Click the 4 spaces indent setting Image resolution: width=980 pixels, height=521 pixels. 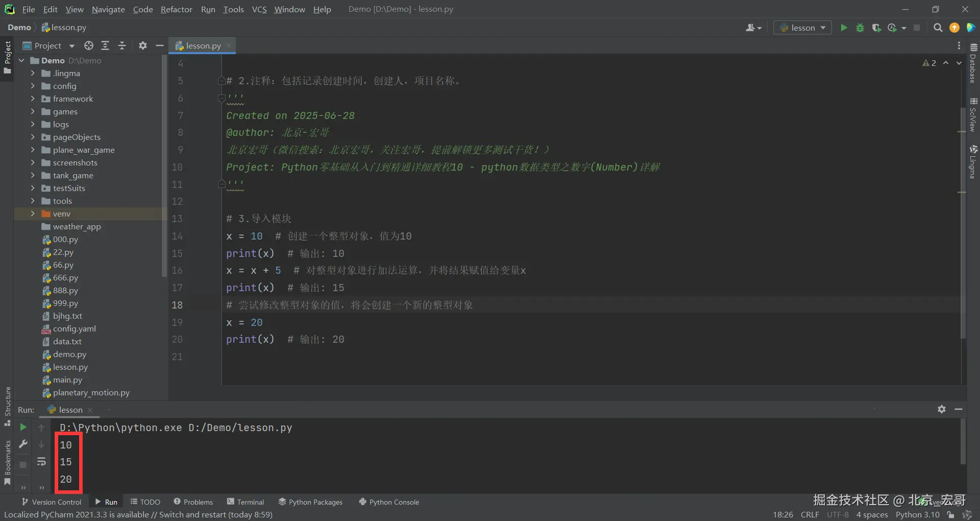872,515
